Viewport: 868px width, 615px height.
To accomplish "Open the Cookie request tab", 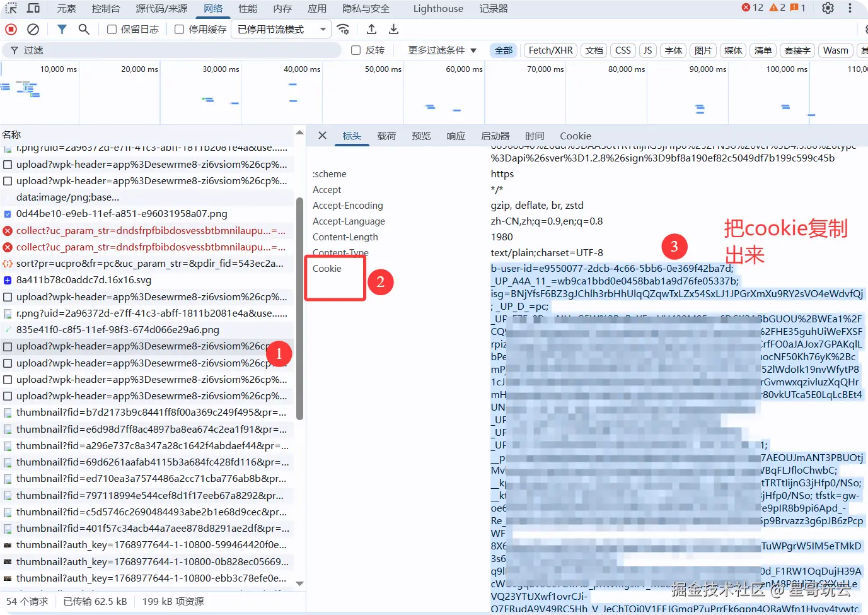I will click(576, 136).
